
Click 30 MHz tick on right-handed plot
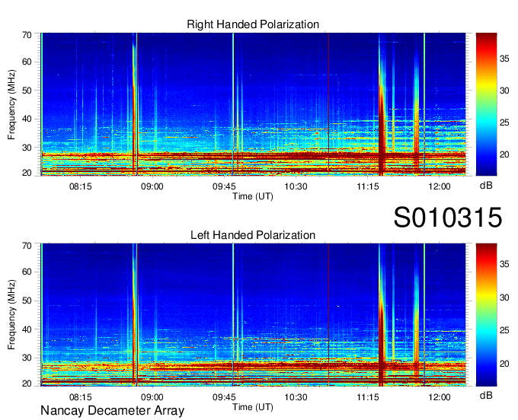click(27, 148)
